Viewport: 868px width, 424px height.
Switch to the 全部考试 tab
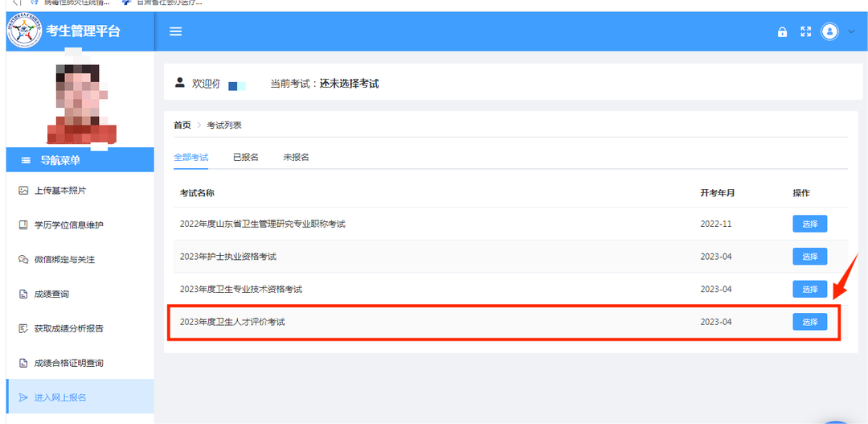click(191, 157)
